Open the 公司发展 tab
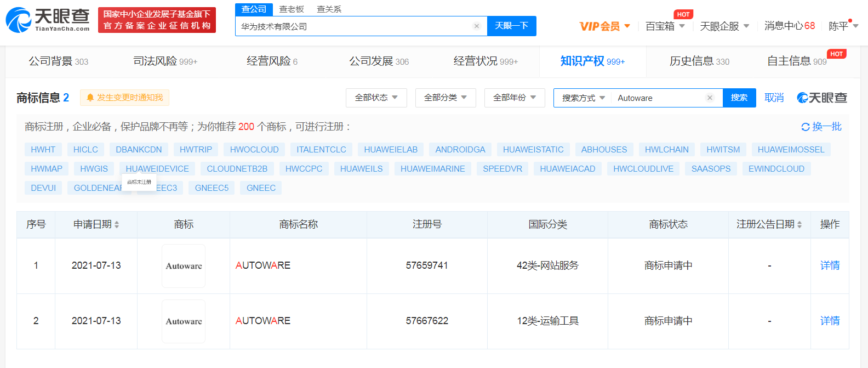This screenshot has height=368, width=868. coord(379,61)
